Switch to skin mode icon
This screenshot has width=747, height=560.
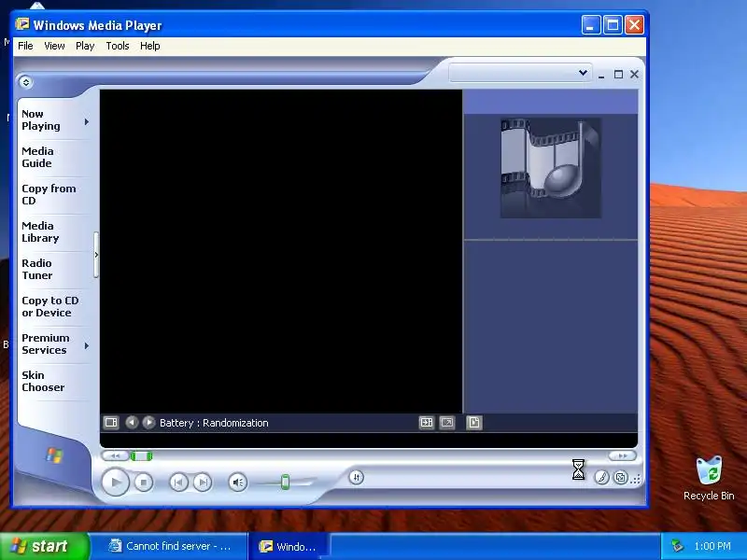click(621, 477)
